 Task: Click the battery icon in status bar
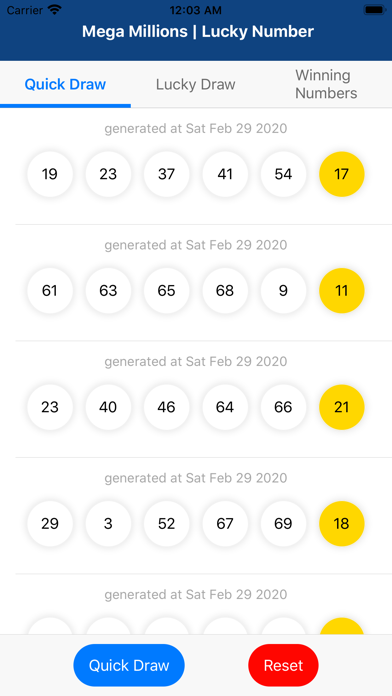click(375, 10)
